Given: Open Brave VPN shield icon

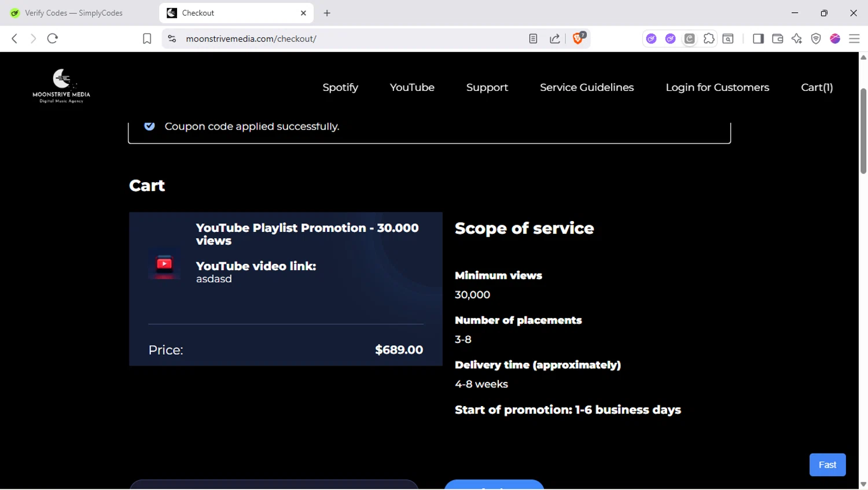Looking at the screenshot, I should click(x=816, y=39).
